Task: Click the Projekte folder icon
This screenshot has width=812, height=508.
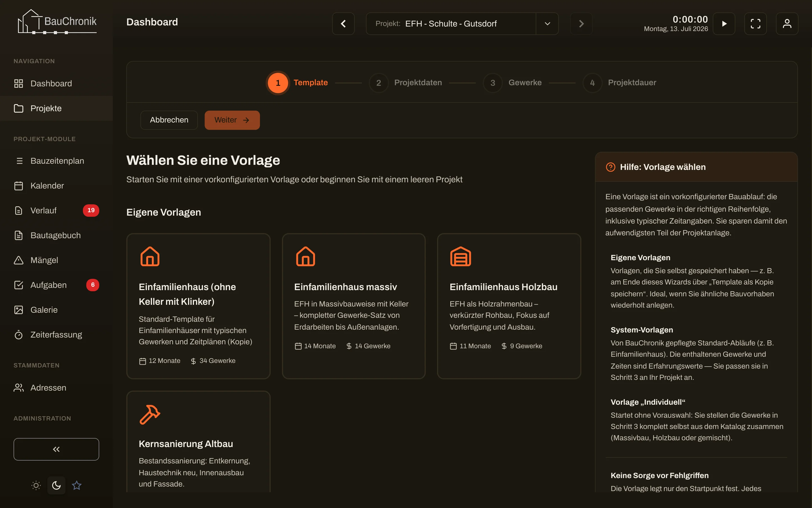Action: [x=19, y=108]
